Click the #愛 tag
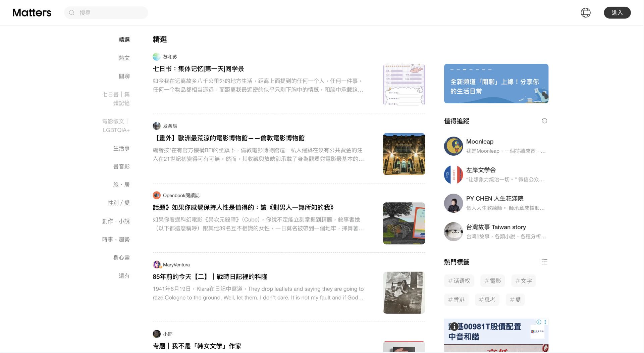This screenshot has height=353, width=644. (x=515, y=300)
